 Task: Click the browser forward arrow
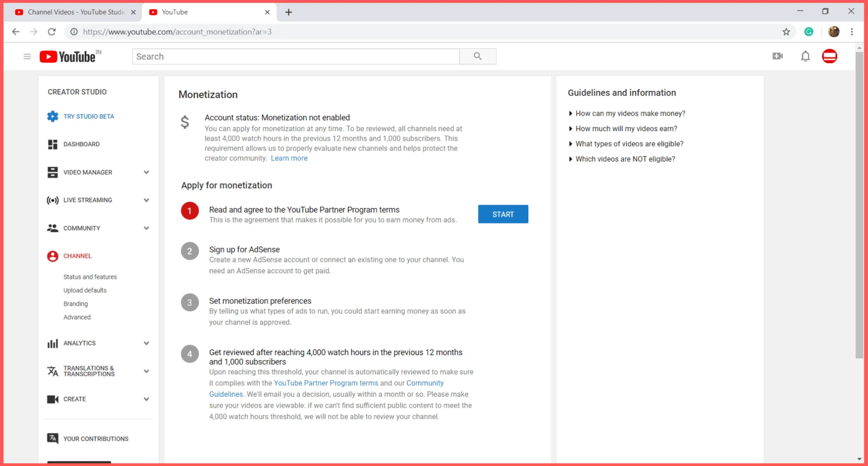[x=34, y=32]
